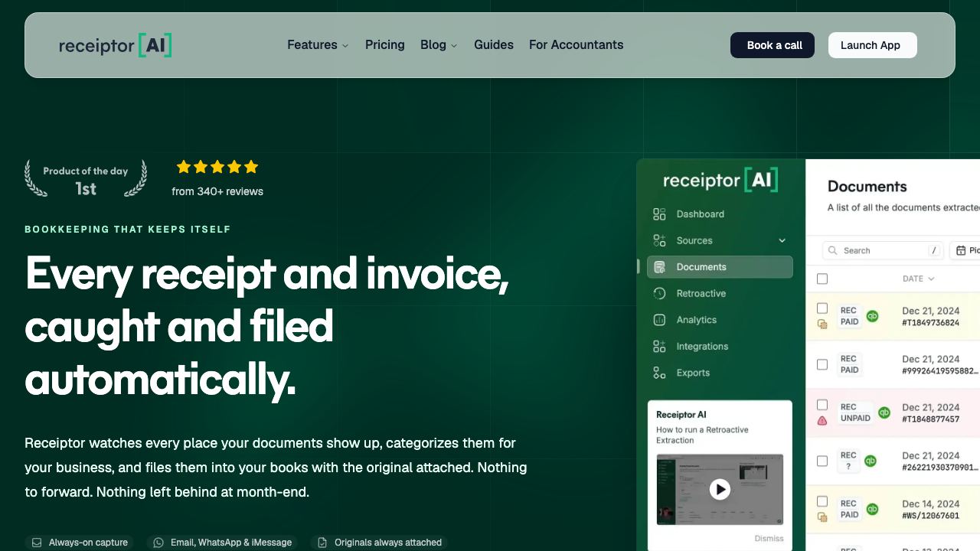Select the Sources icon in the sidebar
The height and width of the screenshot is (551, 980).
coord(659,240)
